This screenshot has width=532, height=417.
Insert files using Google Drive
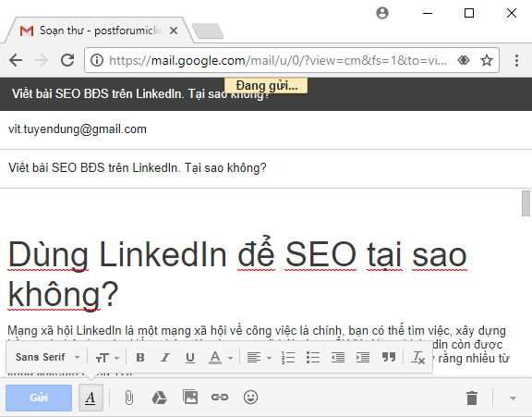tap(159, 398)
